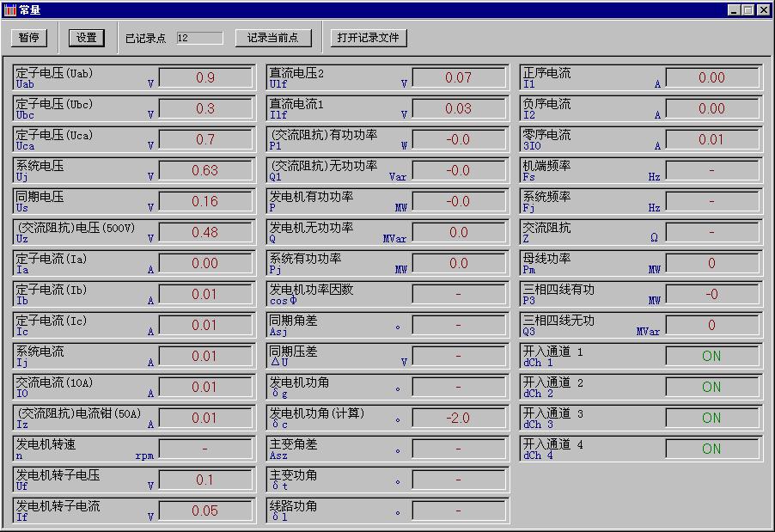Screen dimensions: 775x532
Task: Click the 发电机转子电流 If value field
Action: point(205,511)
